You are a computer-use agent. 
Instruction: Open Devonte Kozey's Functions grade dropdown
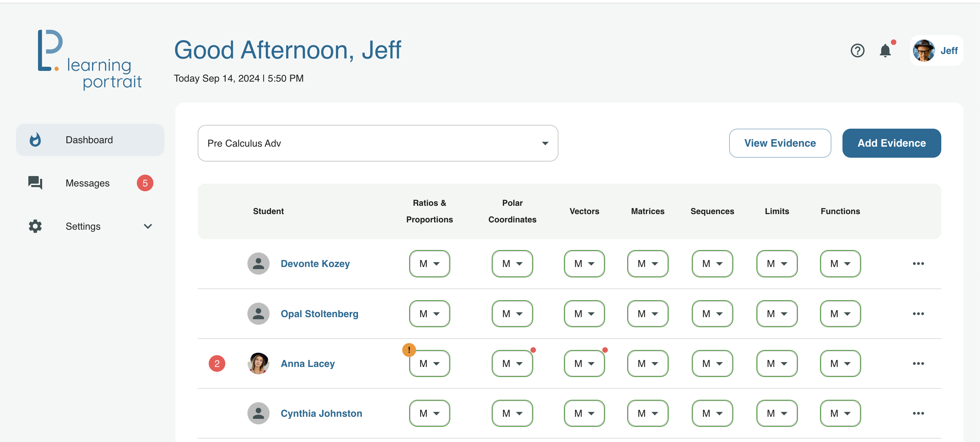tap(840, 264)
